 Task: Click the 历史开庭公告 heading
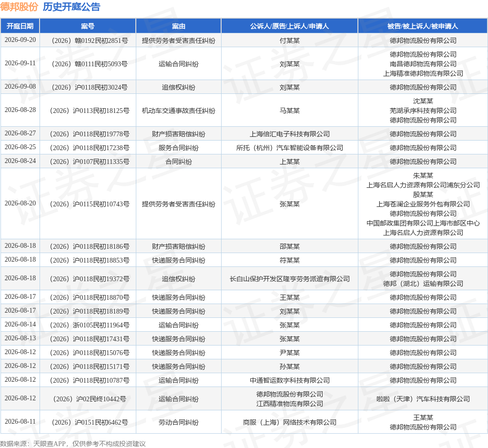[71, 7]
